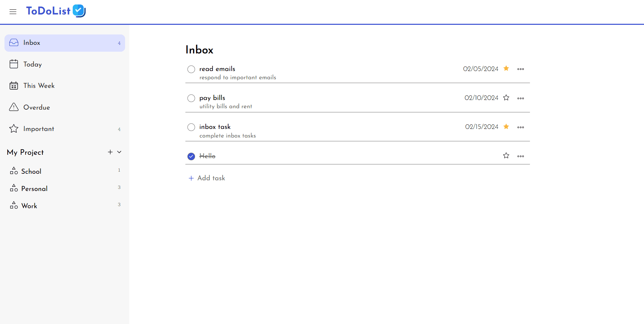Collapse the My Project section chevron
Image resolution: width=644 pixels, height=324 pixels.
tap(119, 152)
